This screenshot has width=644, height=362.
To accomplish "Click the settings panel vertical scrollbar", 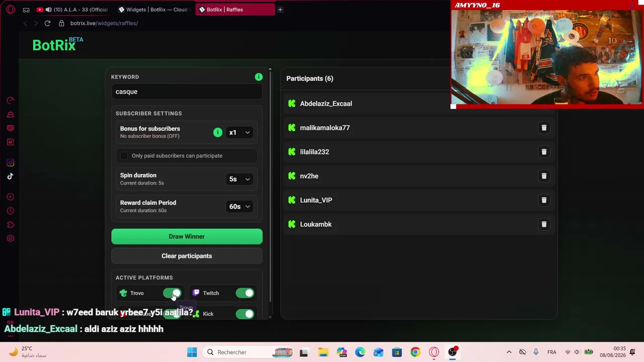I will click(270, 193).
